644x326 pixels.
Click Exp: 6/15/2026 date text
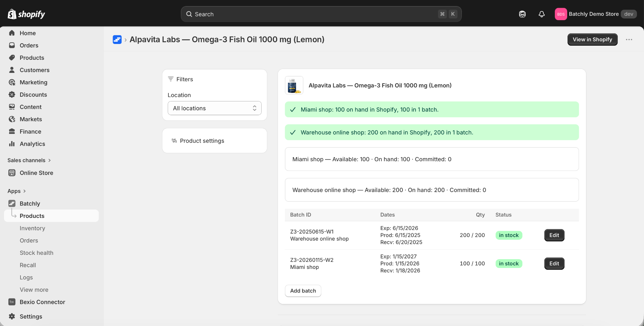pos(399,228)
